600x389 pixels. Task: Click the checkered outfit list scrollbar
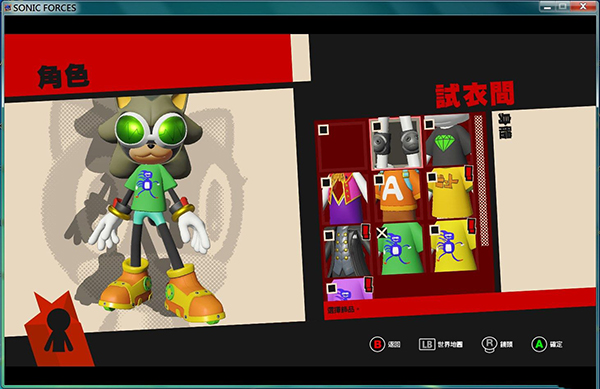pos(481,181)
